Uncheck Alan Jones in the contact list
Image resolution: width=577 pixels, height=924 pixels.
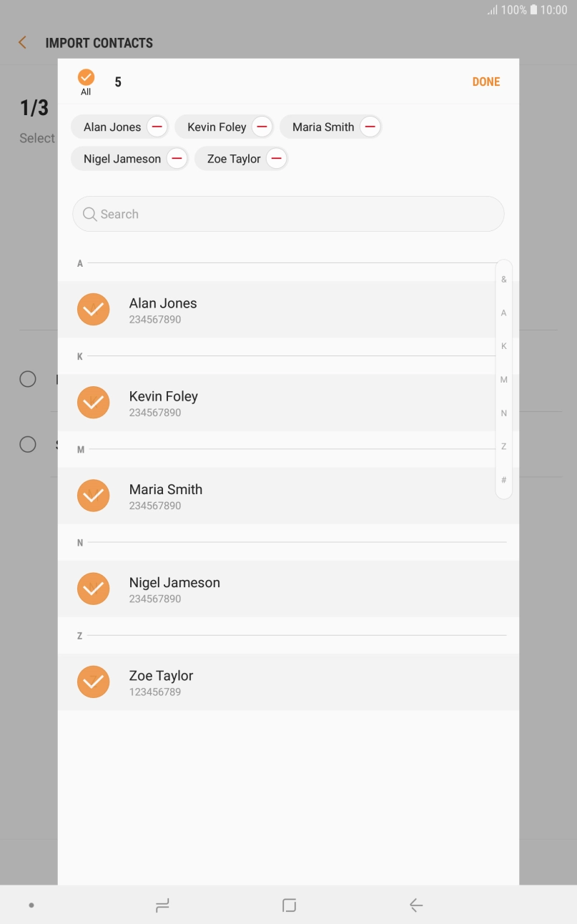[93, 310]
